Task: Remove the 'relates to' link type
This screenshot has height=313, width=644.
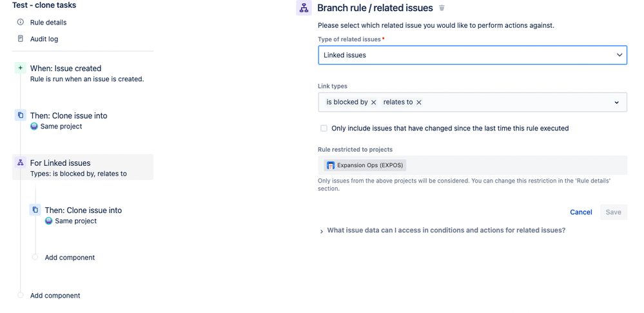Action: tap(419, 103)
